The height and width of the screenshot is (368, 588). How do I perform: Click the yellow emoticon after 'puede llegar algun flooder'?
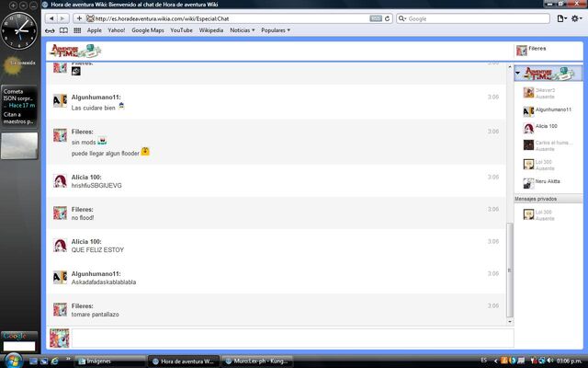[145, 151]
